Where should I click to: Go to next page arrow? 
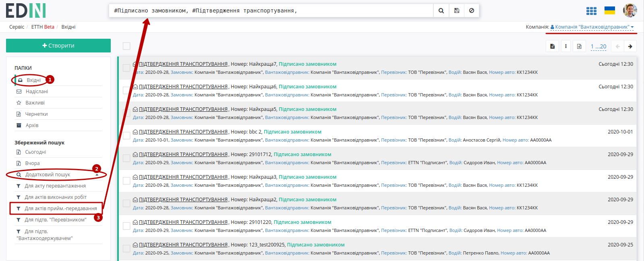(630, 46)
